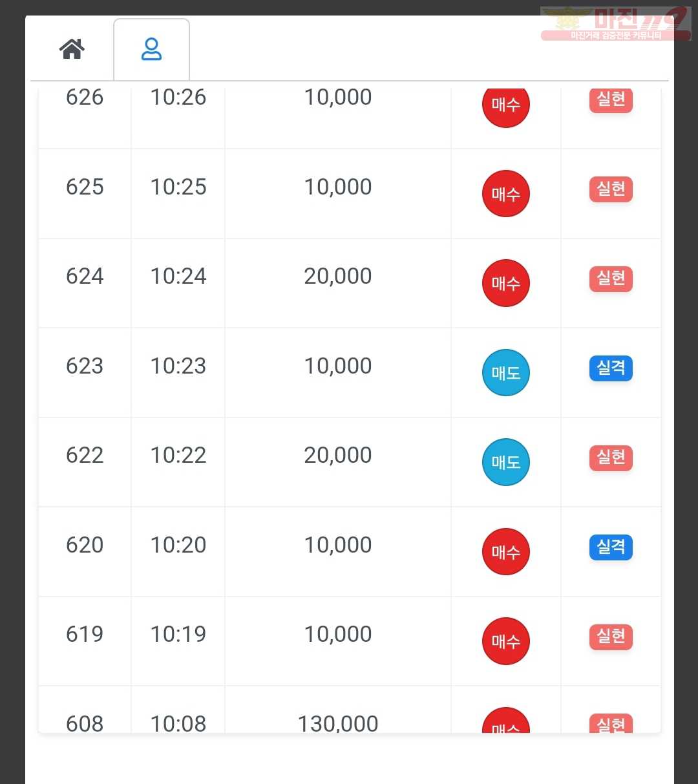Click the 실현 badge in row 624

click(611, 279)
